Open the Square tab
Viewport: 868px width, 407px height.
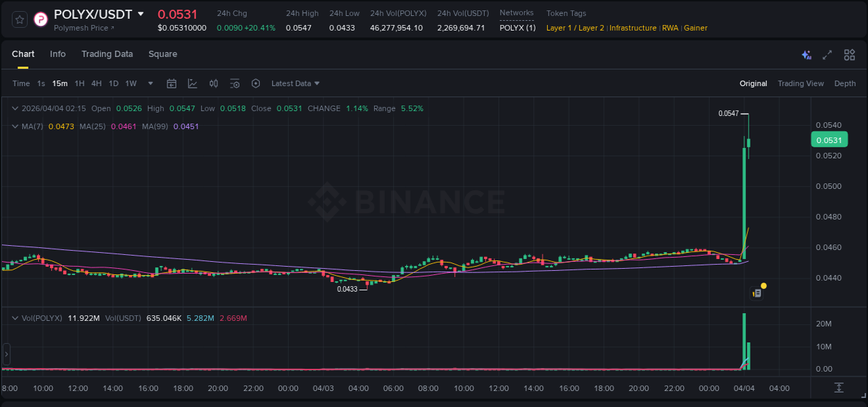162,54
